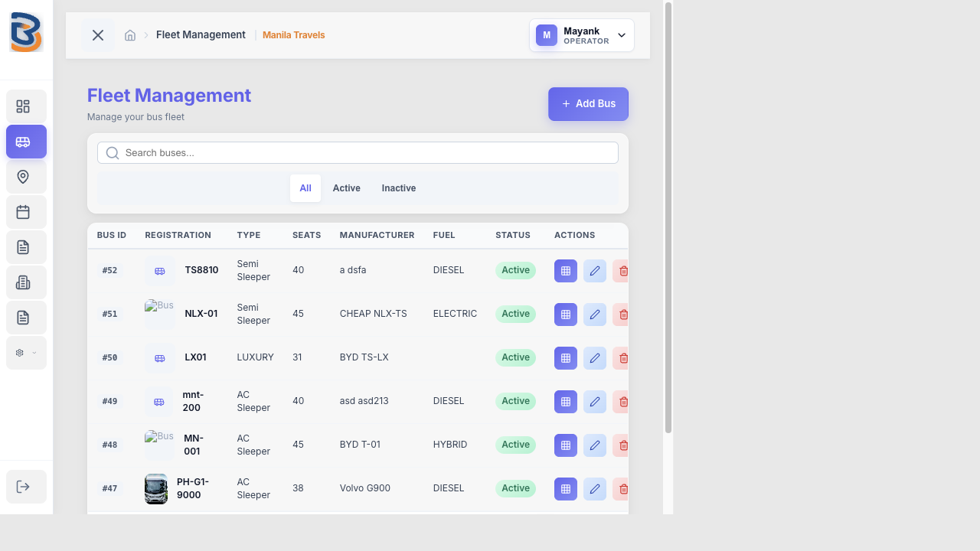Viewport: 980px width, 551px height.
Task: Click Fleet Management breadcrumb
Action: coord(201,35)
